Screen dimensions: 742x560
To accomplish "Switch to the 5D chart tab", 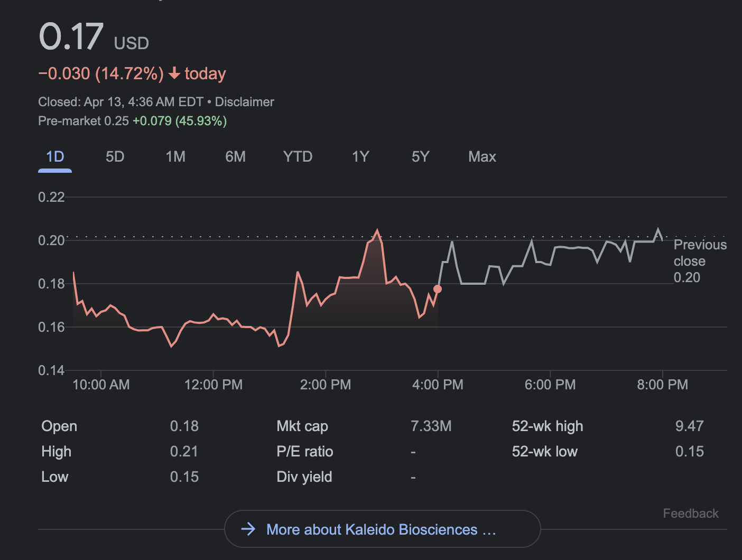I will 115,157.
